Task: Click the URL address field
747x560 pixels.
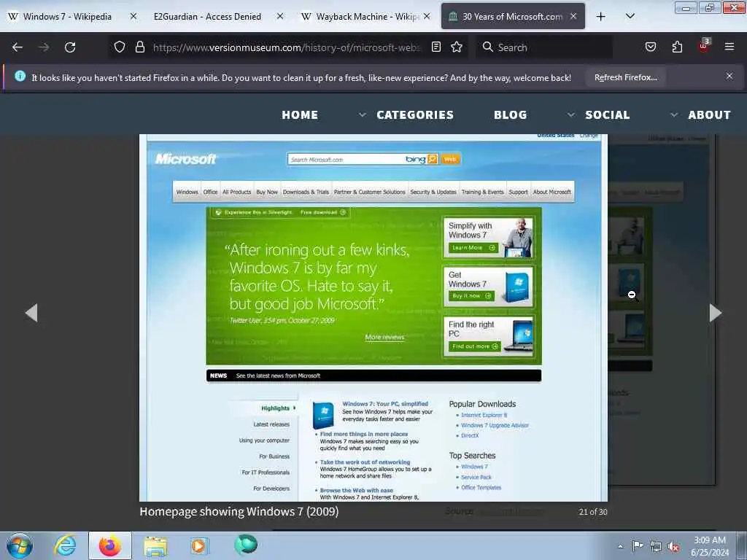Action: tap(287, 47)
